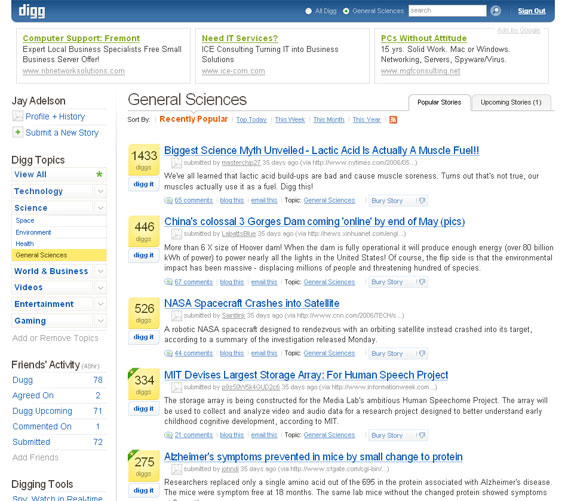
Task: Click thumbs-down icon next to first Bury Story
Action: pyautogui.click(x=422, y=200)
